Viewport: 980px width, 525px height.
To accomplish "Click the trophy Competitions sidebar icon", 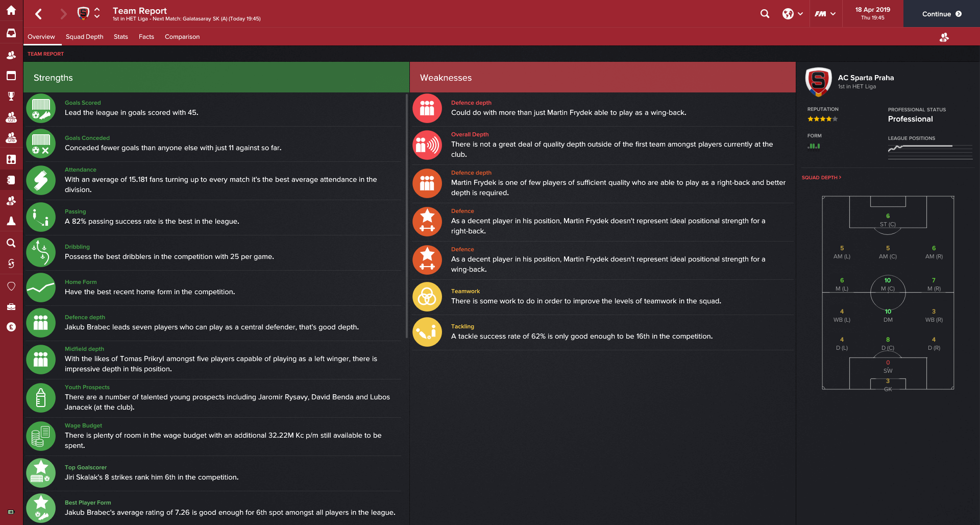I will (11, 96).
